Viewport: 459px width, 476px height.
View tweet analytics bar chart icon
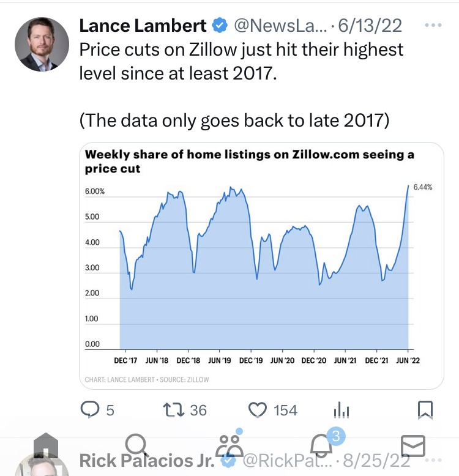point(340,410)
